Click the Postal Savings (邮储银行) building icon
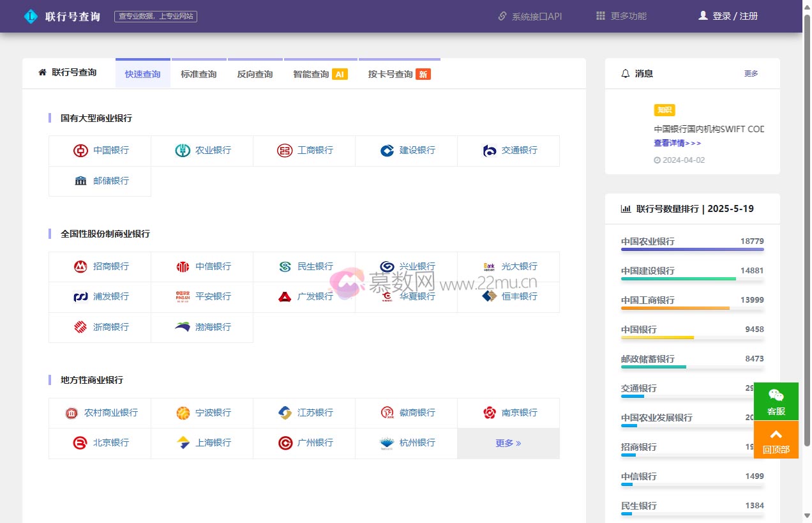Image resolution: width=812 pixels, height=523 pixels. (x=80, y=181)
